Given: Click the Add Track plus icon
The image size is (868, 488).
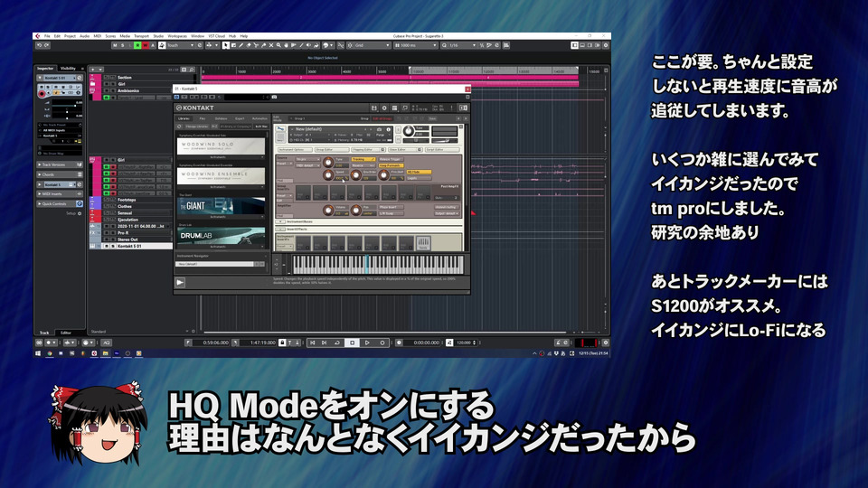Looking at the screenshot, I should point(92,70).
